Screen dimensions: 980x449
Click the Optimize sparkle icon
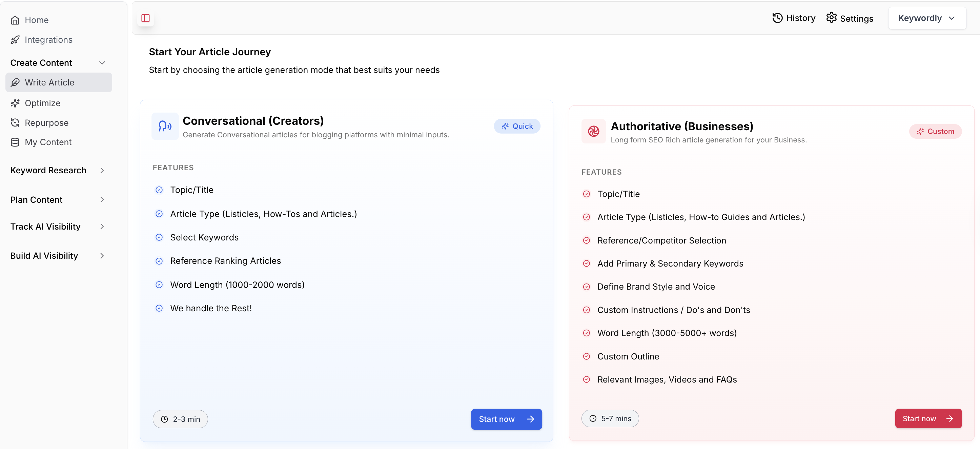[15, 103]
